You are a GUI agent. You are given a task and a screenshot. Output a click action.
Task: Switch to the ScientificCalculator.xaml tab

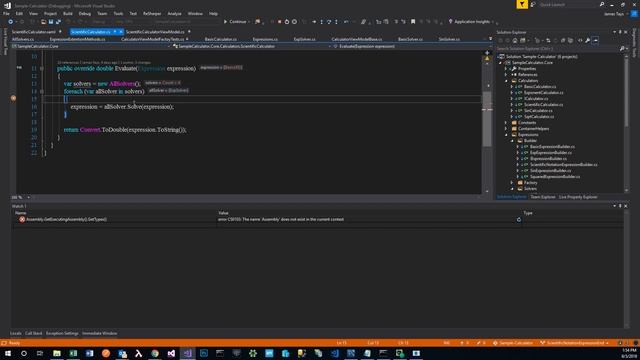click(x=33, y=32)
